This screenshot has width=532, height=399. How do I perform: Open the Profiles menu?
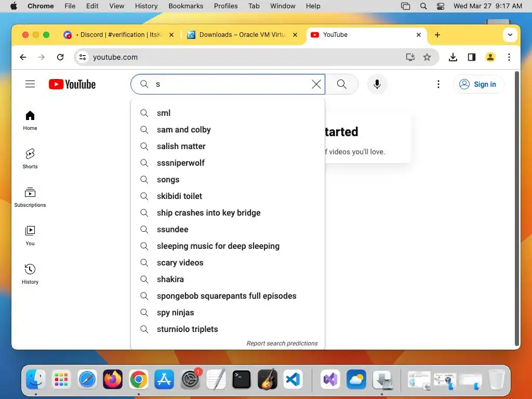[x=225, y=6]
